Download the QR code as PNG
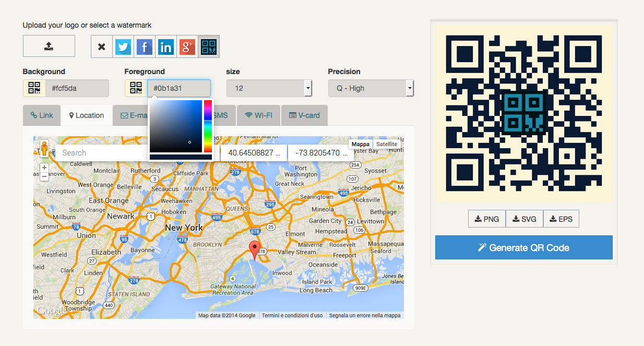 coord(486,219)
